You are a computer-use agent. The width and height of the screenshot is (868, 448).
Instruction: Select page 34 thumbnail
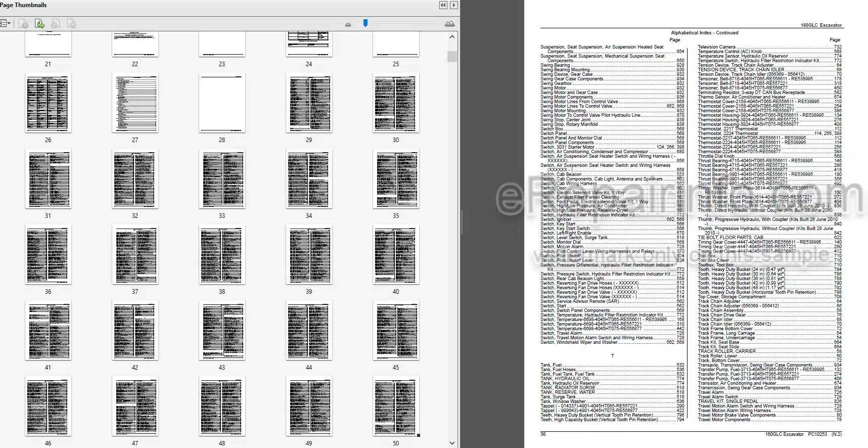tap(309, 179)
